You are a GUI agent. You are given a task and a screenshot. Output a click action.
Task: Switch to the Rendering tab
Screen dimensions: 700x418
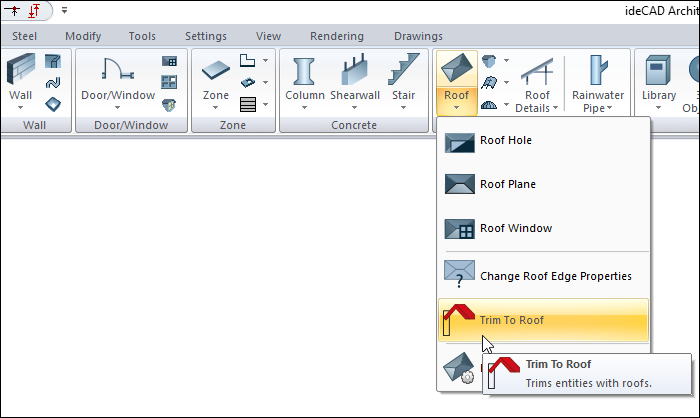pos(337,36)
